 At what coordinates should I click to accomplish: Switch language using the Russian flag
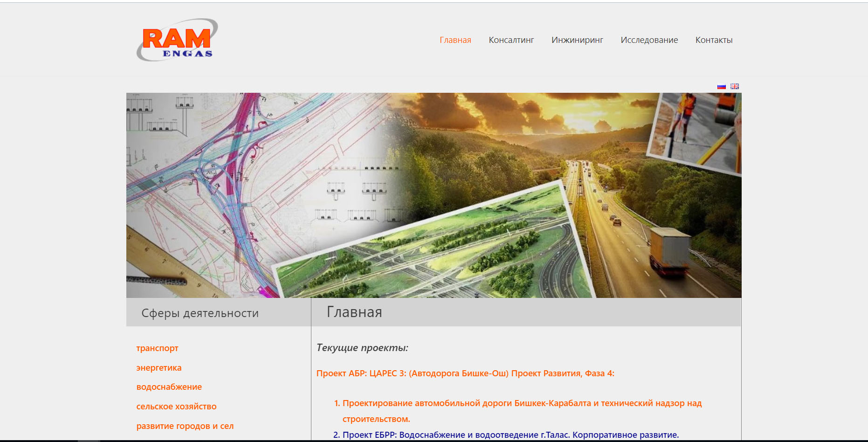pyautogui.click(x=721, y=86)
